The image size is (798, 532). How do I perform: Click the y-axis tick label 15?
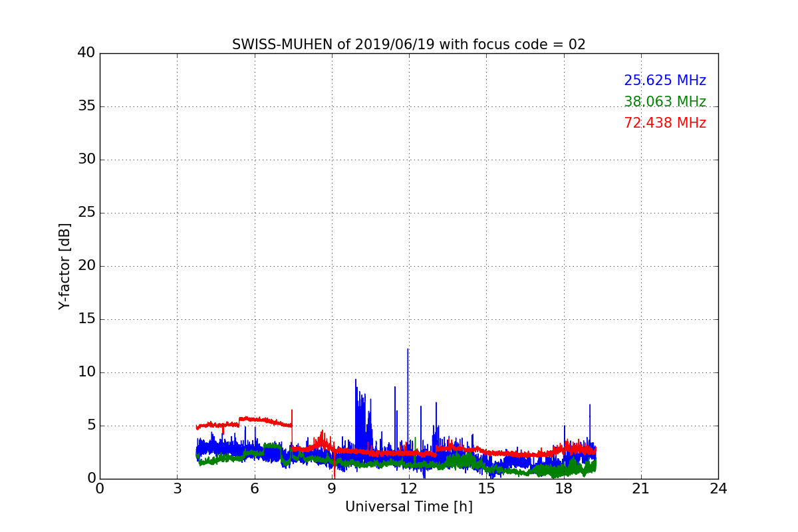86,319
